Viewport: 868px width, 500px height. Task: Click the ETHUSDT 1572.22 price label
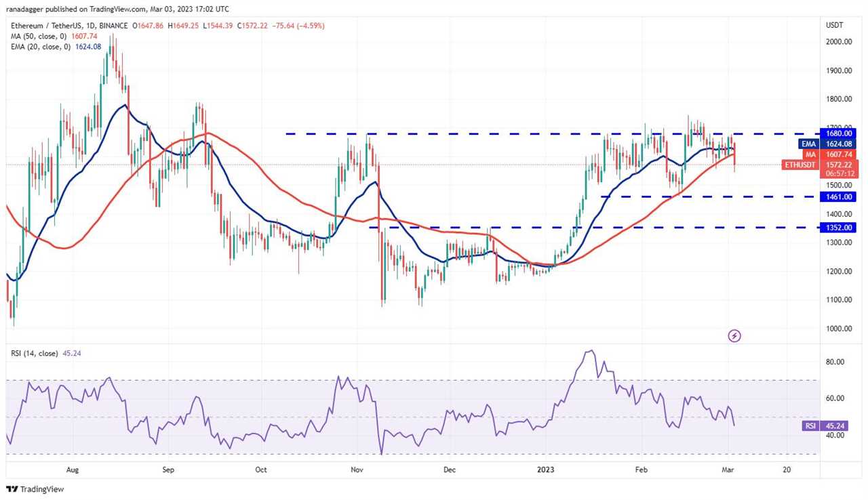(821, 164)
